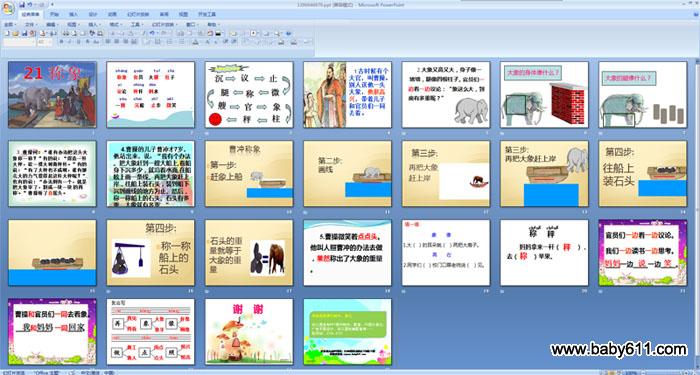The image size is (700, 375).
Task: Open the 审阅 ribbon tab
Action: click(164, 14)
